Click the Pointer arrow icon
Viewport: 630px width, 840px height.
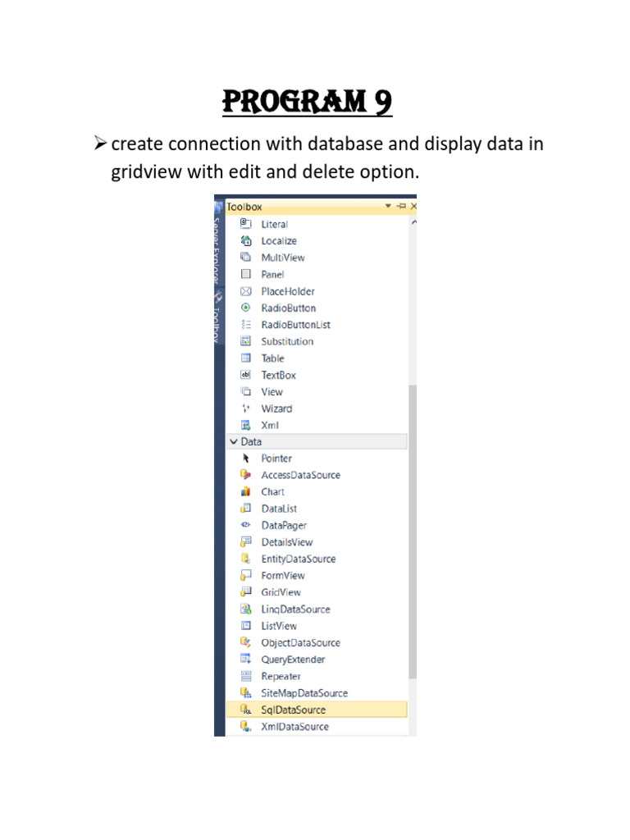(245, 458)
